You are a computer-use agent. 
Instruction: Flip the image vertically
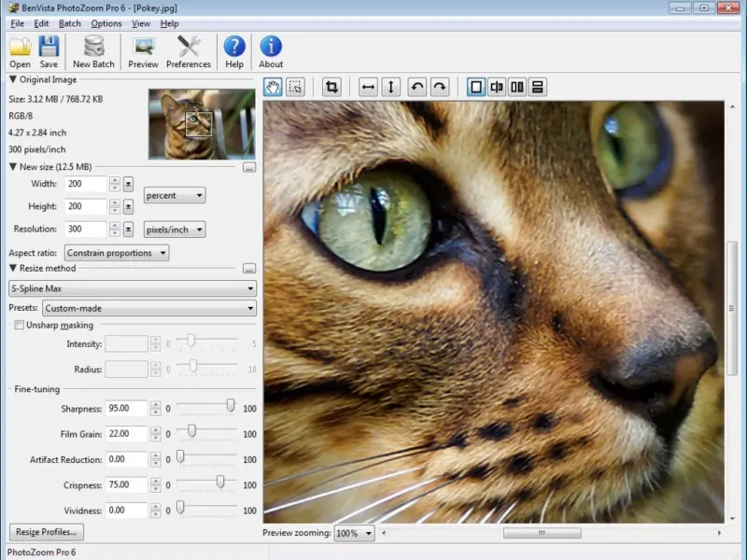click(x=391, y=87)
